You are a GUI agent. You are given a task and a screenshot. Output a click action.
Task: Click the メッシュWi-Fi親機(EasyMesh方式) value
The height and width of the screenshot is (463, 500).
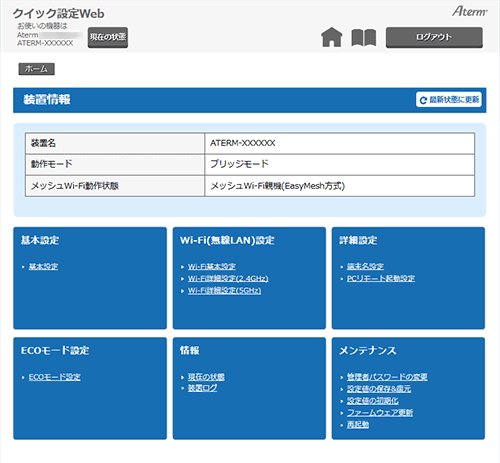tap(277, 186)
